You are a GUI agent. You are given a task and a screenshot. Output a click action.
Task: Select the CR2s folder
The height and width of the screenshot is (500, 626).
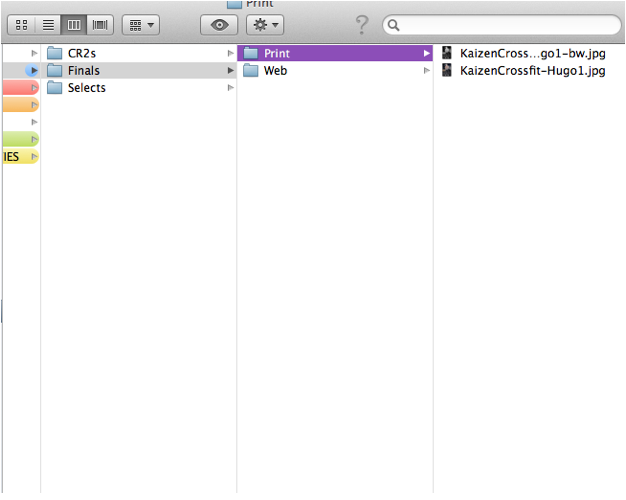click(x=81, y=53)
